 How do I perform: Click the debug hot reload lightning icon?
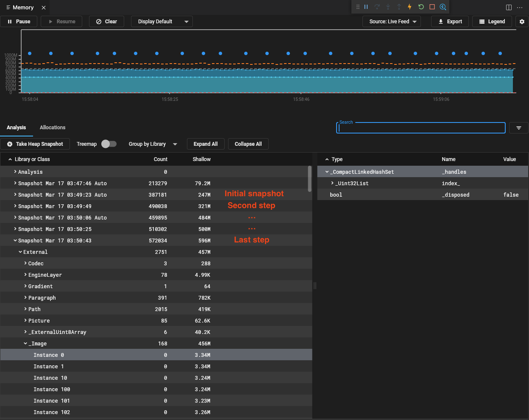pos(409,7)
